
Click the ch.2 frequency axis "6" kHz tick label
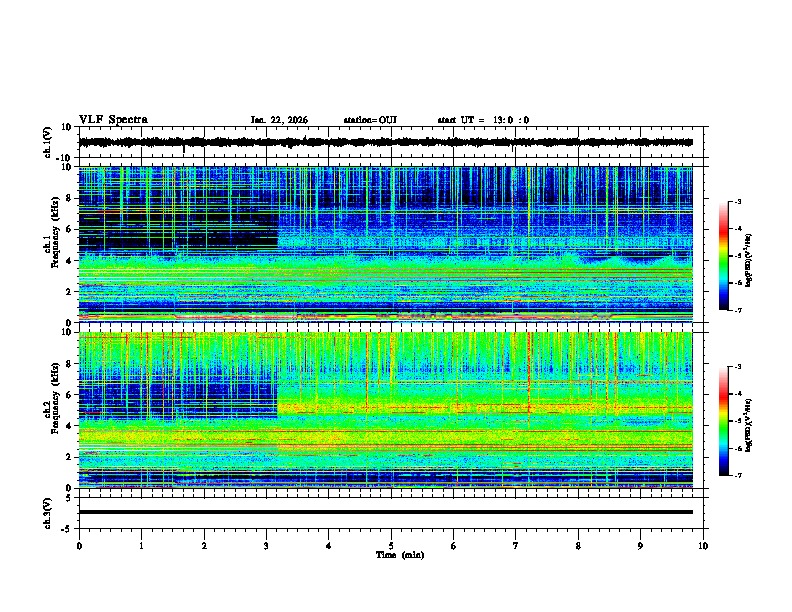coord(69,394)
